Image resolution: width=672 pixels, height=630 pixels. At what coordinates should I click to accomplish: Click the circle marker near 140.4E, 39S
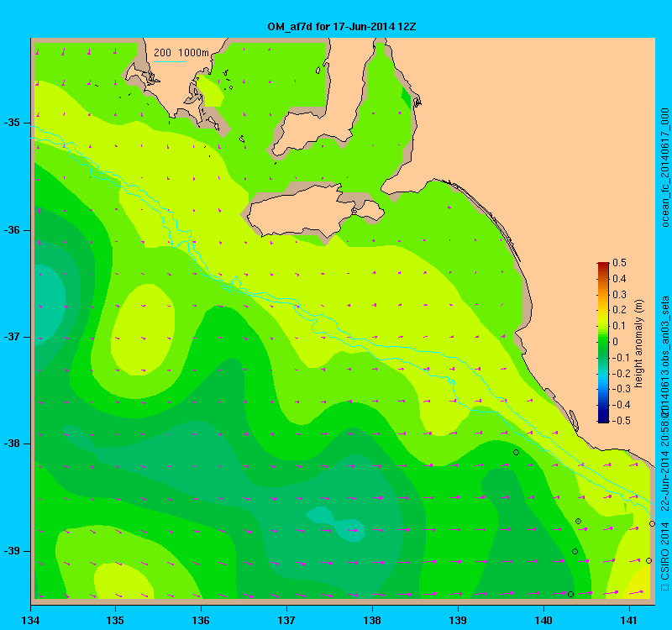575,551
